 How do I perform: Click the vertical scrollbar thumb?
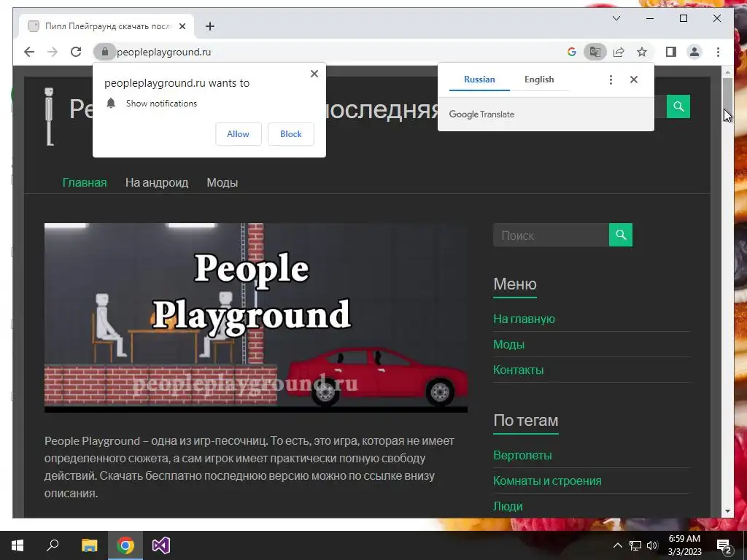pos(727,98)
